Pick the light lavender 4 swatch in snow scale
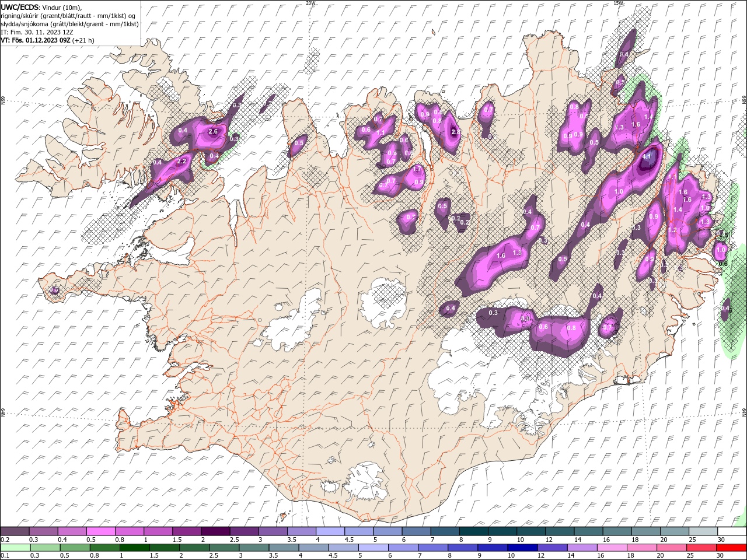Viewport: 747px width, 560px height. [x=330, y=531]
